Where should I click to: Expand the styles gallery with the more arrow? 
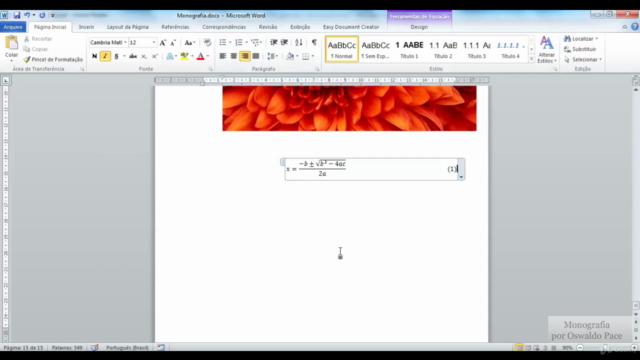point(531,59)
